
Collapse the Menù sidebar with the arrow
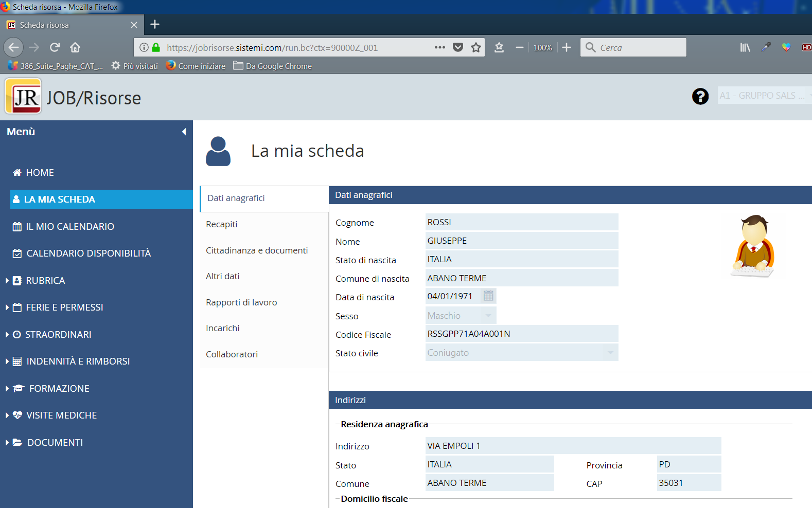click(x=184, y=132)
